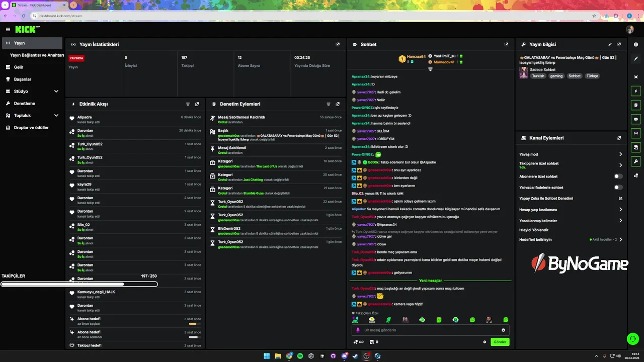Open the emoji picker in chat input
The image size is (644, 362).
tap(503, 330)
